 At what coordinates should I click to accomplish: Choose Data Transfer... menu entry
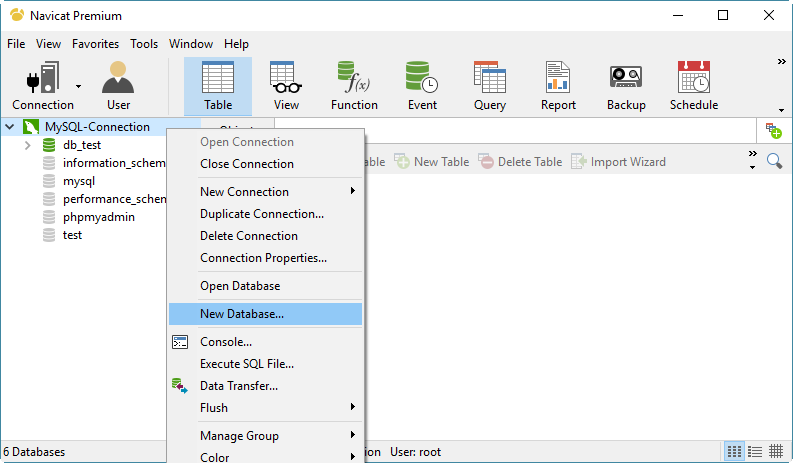tap(266, 386)
